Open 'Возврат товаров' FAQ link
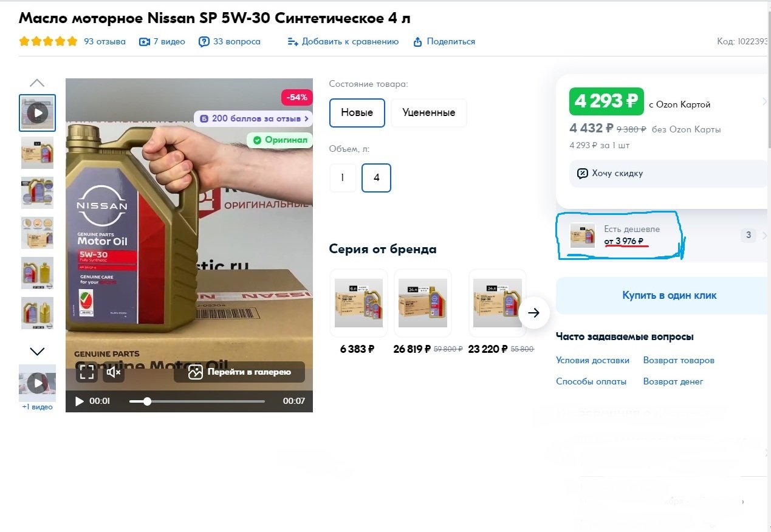The width and height of the screenshot is (771, 532). (679, 360)
